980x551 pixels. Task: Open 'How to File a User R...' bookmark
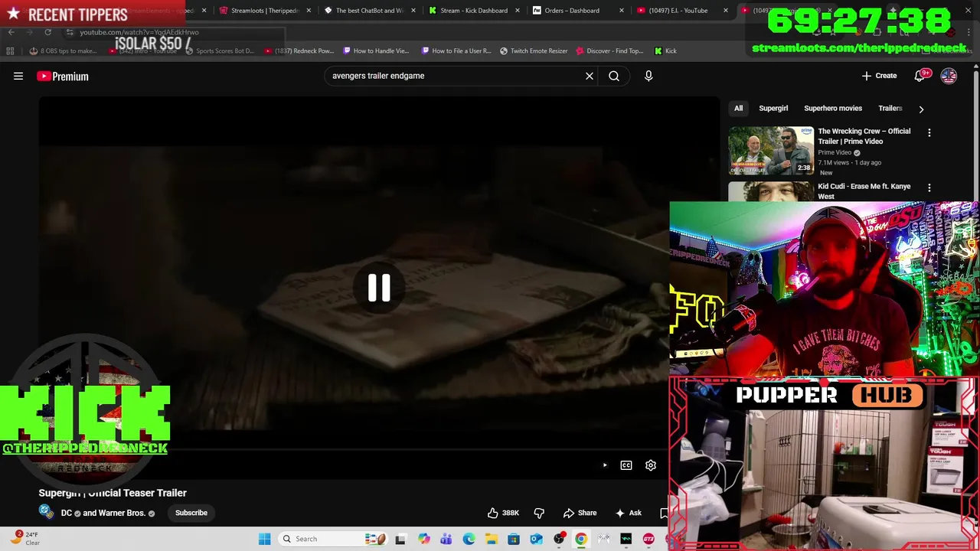tap(456, 51)
